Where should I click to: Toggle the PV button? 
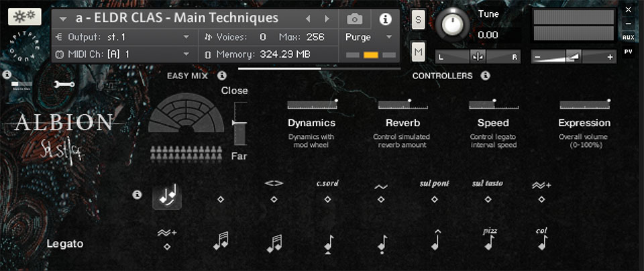pos(628,52)
